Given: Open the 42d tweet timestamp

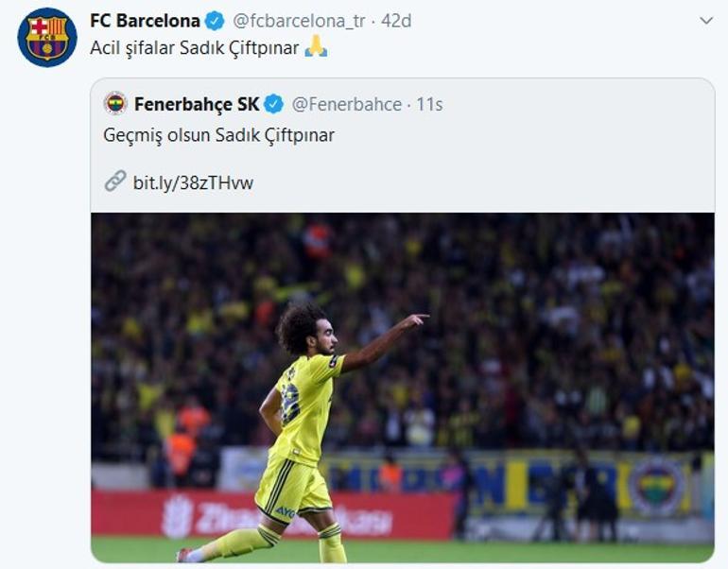Looking at the screenshot, I should [396, 21].
